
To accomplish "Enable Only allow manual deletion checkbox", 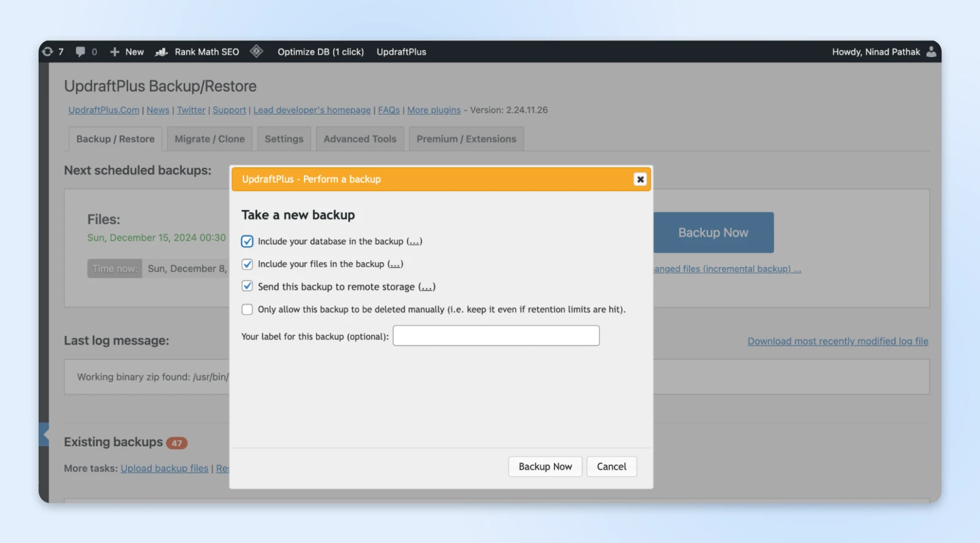I will coord(247,309).
